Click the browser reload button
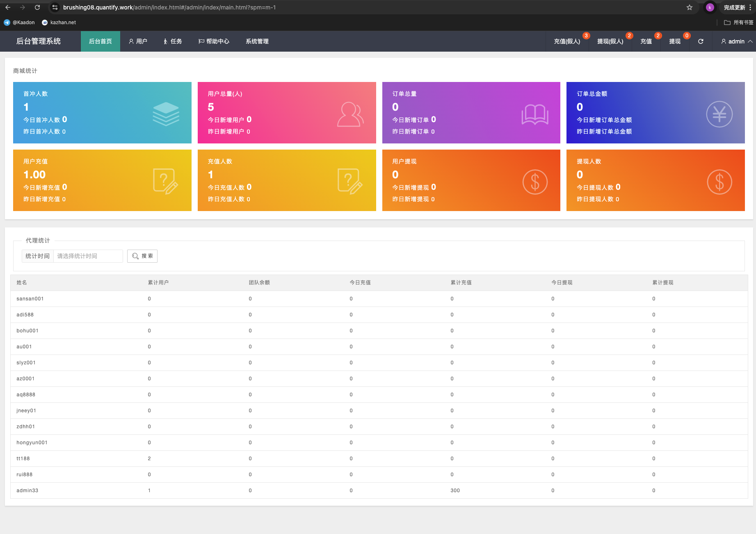 37,7
